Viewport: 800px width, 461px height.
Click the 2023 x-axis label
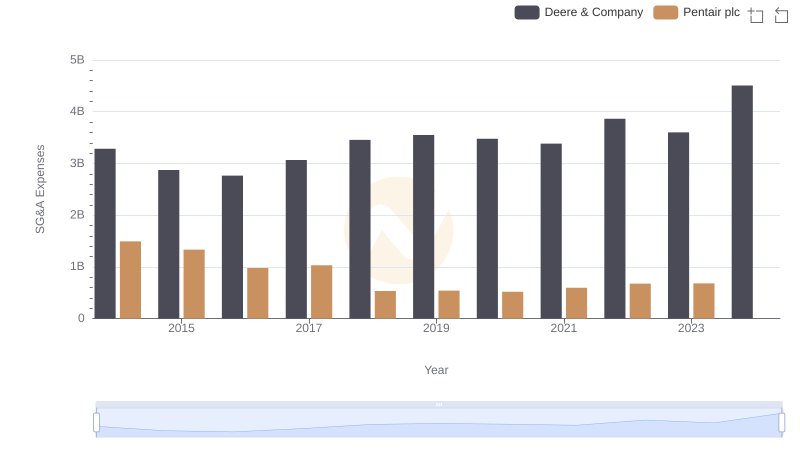point(691,328)
